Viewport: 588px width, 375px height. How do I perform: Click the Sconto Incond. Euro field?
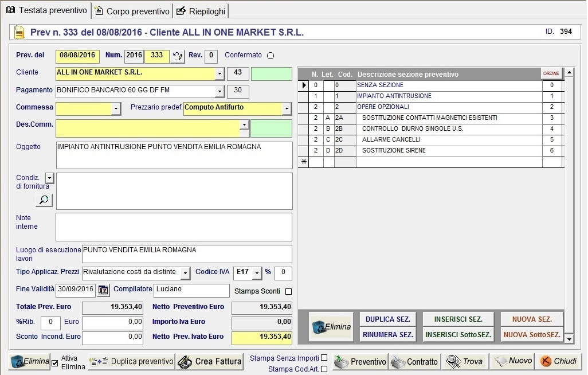(x=112, y=338)
